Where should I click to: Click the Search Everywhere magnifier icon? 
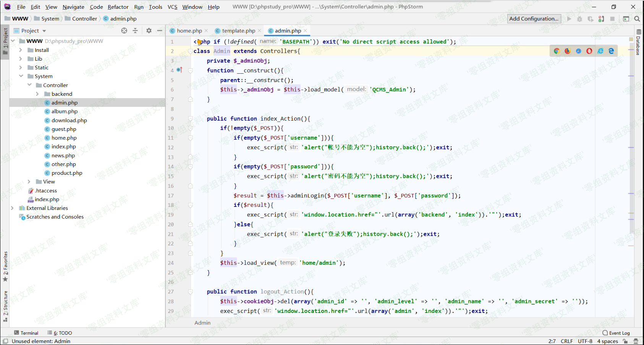(637, 19)
